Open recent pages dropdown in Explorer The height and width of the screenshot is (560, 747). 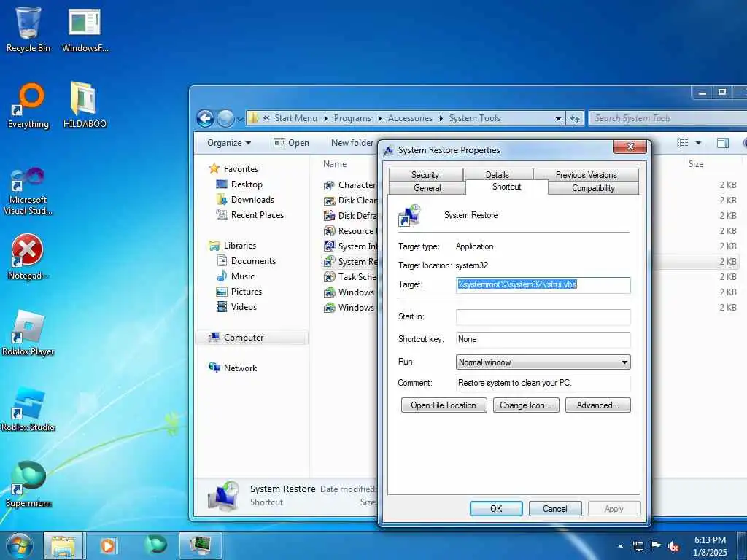(240, 119)
